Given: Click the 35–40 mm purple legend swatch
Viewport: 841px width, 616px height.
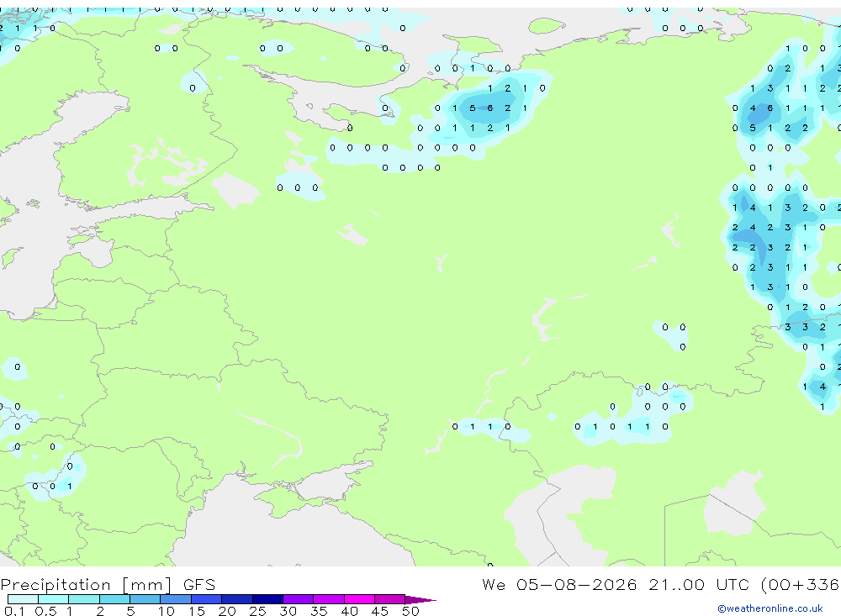Looking at the screenshot, I should [x=328, y=599].
